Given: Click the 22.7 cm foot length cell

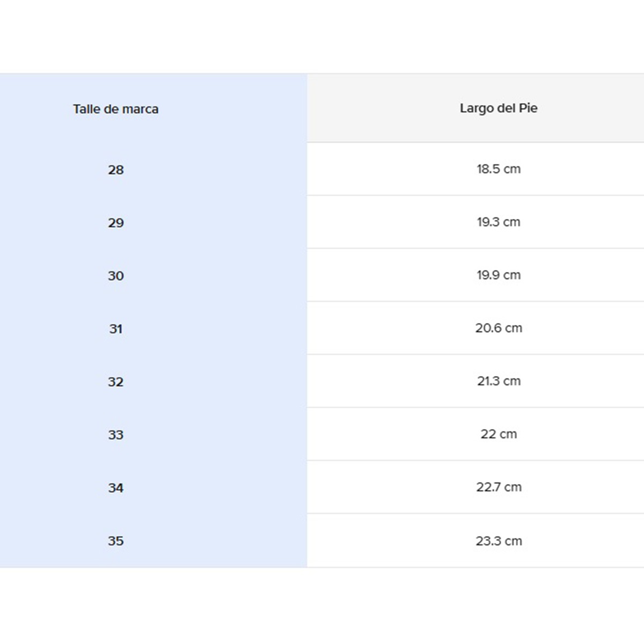Looking at the screenshot, I should pyautogui.click(x=499, y=487).
